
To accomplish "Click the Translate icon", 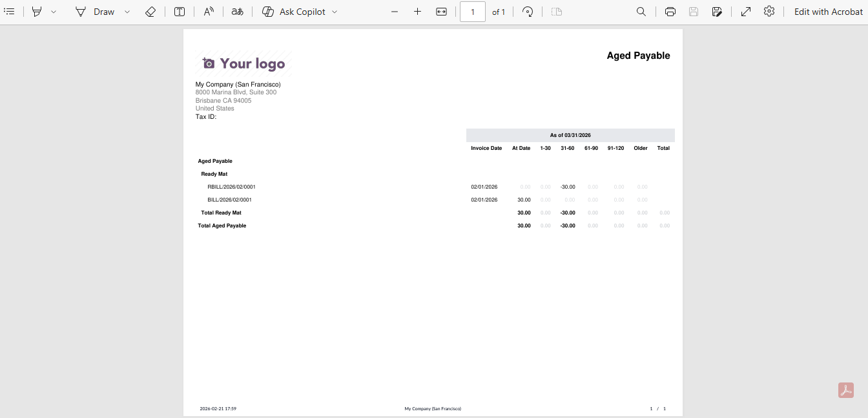I will click(x=238, y=12).
